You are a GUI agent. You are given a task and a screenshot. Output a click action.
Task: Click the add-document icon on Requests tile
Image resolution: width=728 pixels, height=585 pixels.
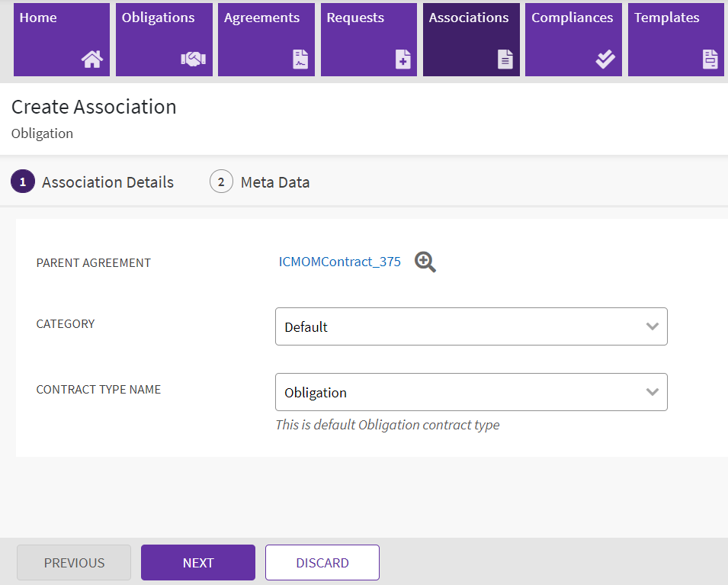coord(402,59)
